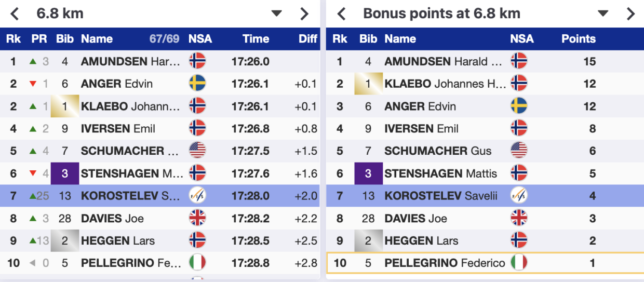Go to previous panel before Bonus points

click(x=341, y=14)
